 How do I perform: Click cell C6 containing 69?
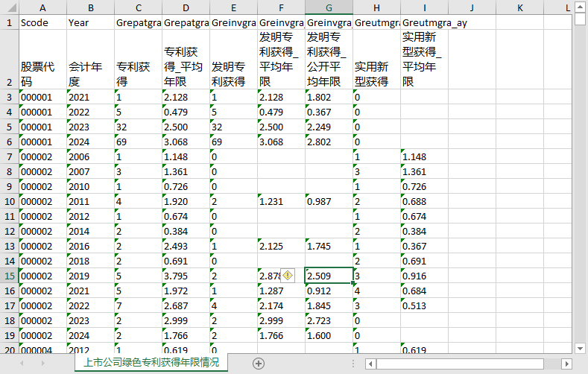[x=138, y=142]
